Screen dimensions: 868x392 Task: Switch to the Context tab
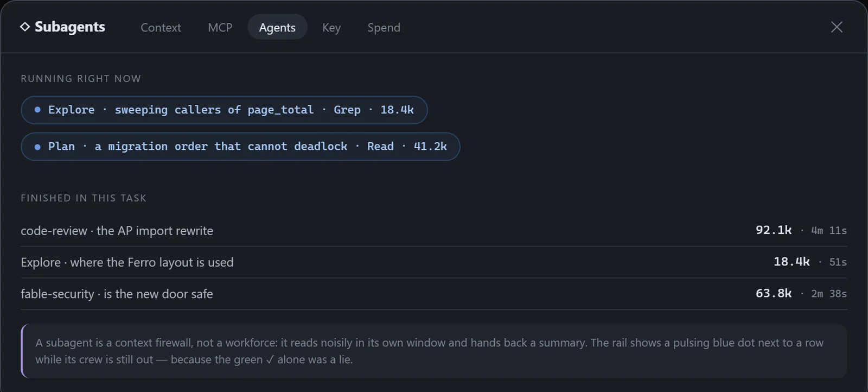(161, 27)
